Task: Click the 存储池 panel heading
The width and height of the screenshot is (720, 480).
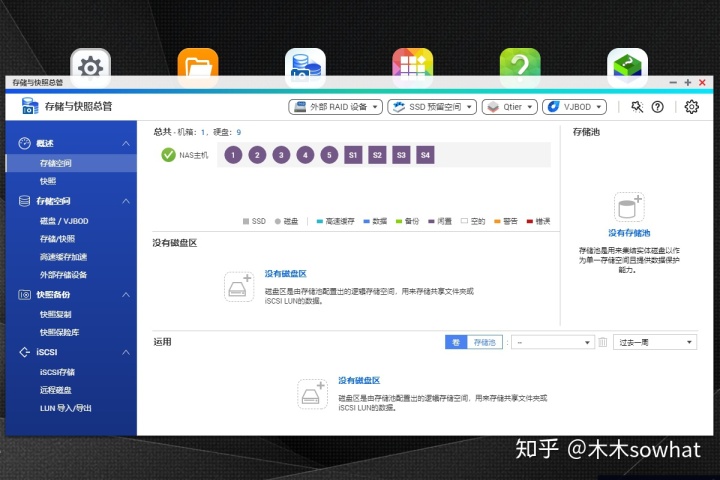Action: [586, 132]
